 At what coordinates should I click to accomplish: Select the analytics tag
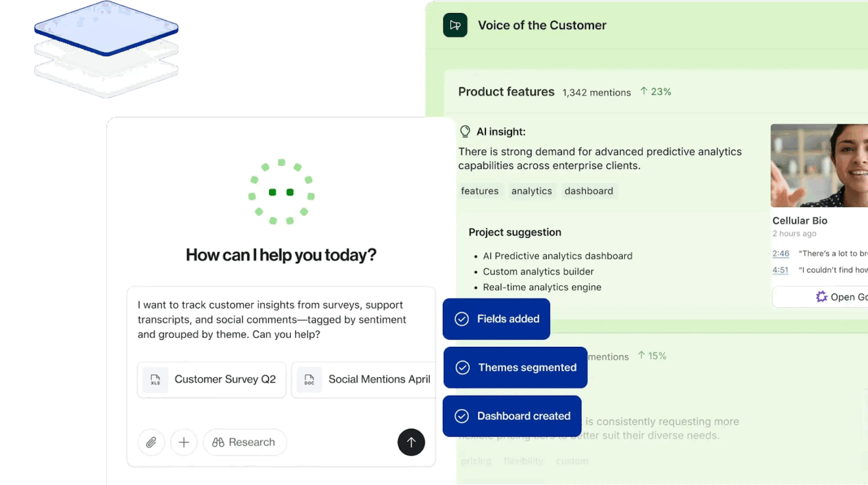531,191
